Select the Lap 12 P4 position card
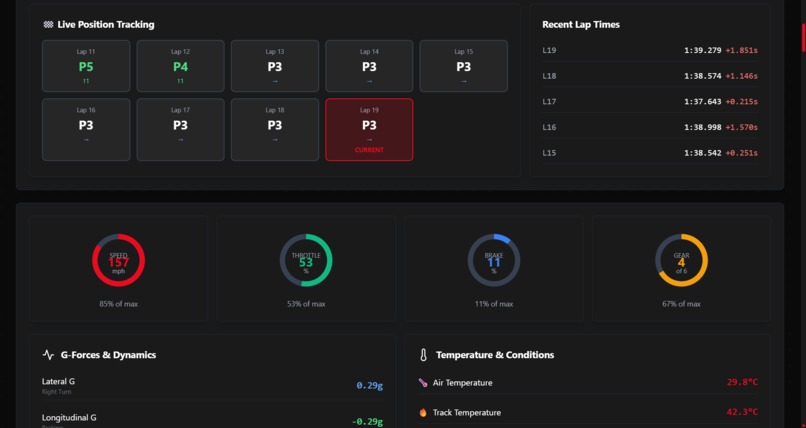806x428 pixels. click(180, 66)
